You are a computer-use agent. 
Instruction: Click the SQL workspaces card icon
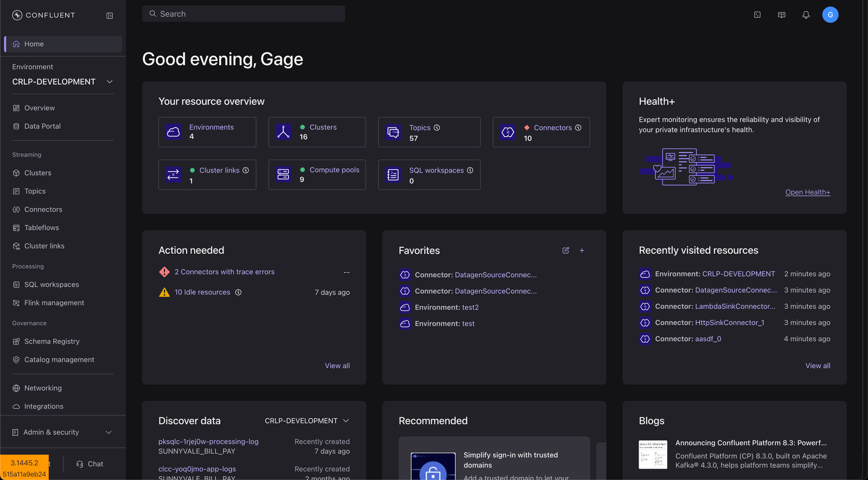point(393,175)
